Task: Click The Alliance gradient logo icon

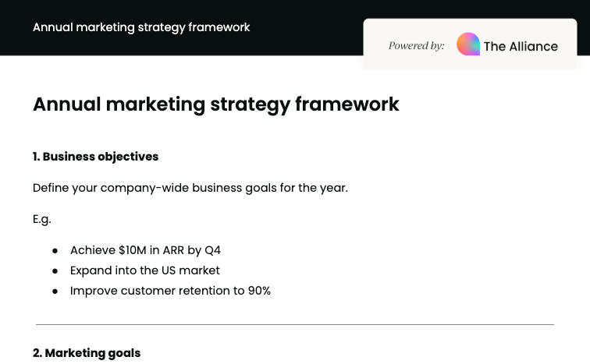Action: click(468, 44)
